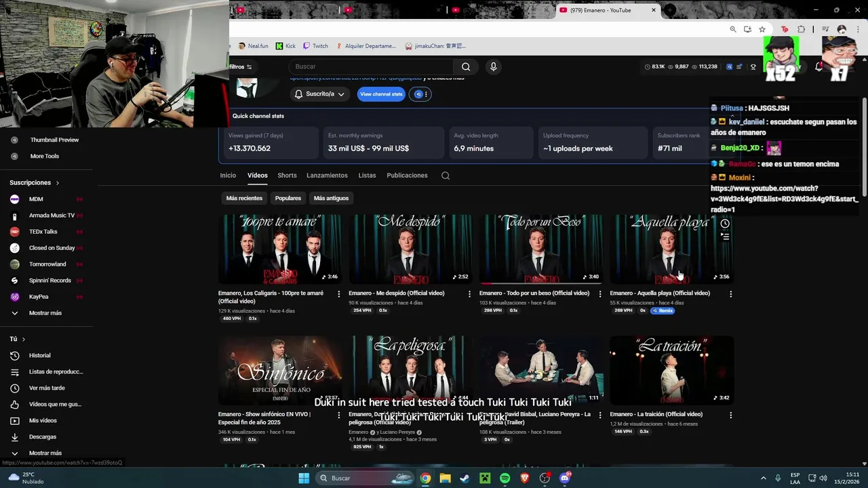This screenshot has width=868, height=488.
Task: Open options menu for Todo por un beso video
Action: (x=599, y=294)
